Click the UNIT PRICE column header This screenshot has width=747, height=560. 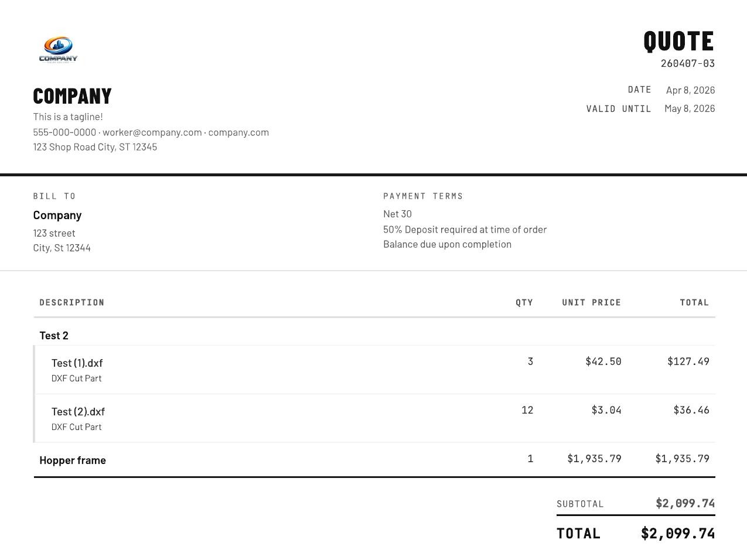591,303
